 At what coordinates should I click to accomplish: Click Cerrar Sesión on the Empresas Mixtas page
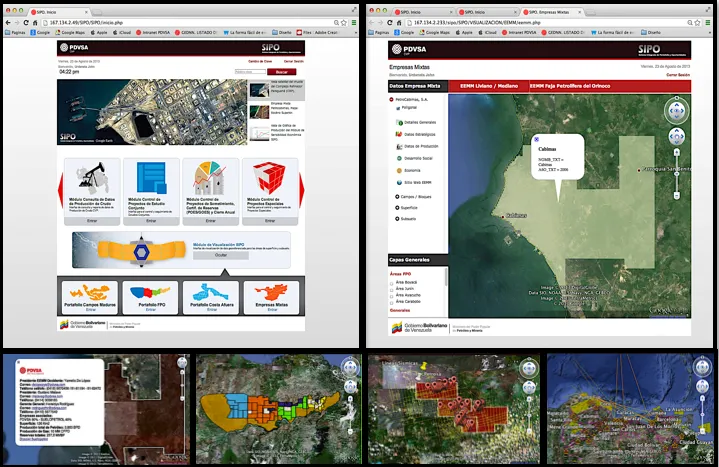(x=678, y=75)
